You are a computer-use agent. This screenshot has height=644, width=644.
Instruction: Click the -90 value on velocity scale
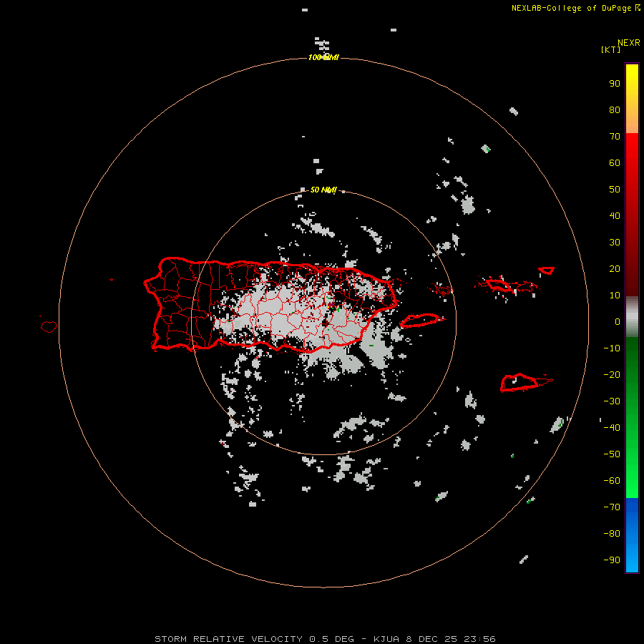click(x=612, y=560)
